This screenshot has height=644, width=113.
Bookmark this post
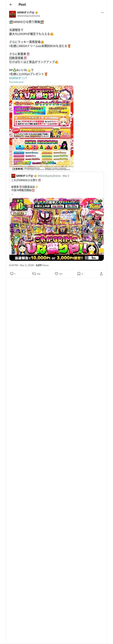point(79,274)
